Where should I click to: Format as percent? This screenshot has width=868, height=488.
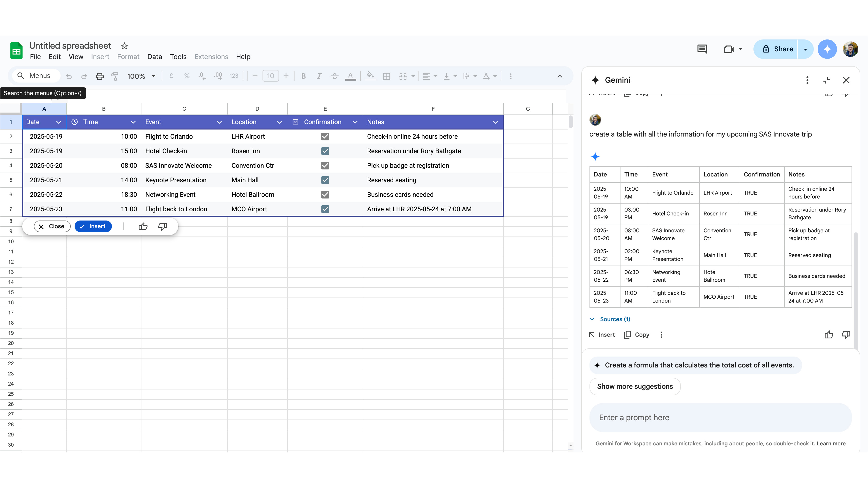click(x=187, y=76)
